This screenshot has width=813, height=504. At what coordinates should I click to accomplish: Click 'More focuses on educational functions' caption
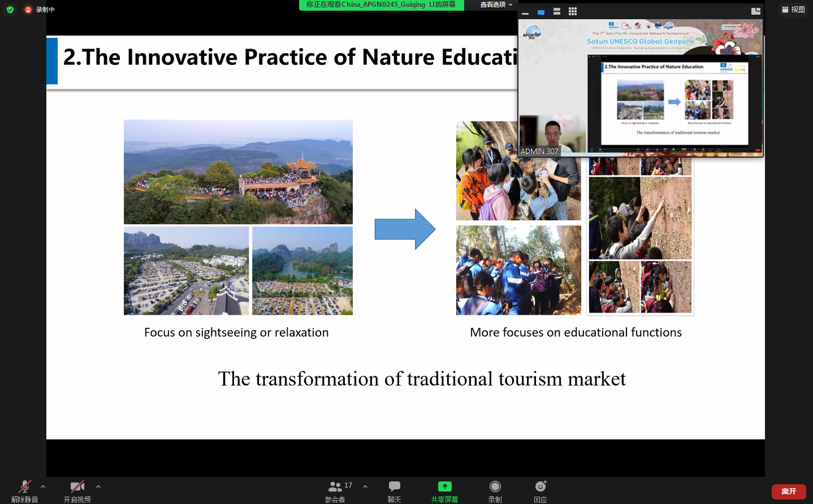click(x=576, y=332)
